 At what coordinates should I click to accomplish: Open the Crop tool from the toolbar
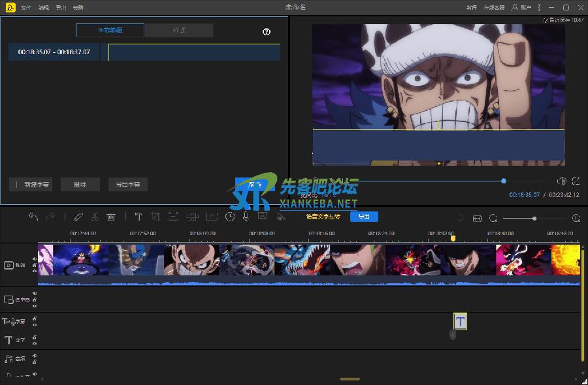pyautogui.click(x=155, y=218)
